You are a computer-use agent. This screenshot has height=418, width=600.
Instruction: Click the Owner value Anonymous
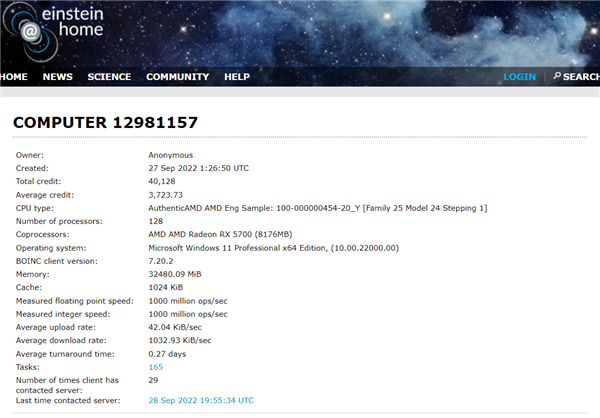171,155
